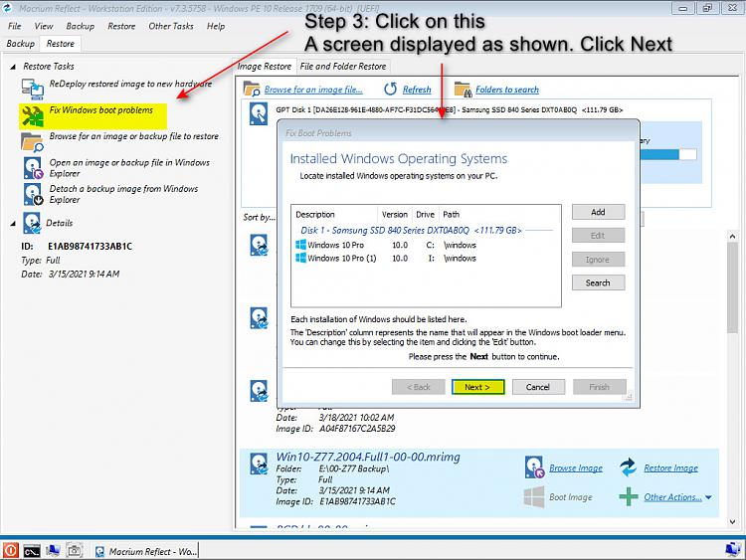Image resolution: width=746 pixels, height=560 pixels.
Task: Click the Browse for an image file folder icon
Action: coord(252,89)
